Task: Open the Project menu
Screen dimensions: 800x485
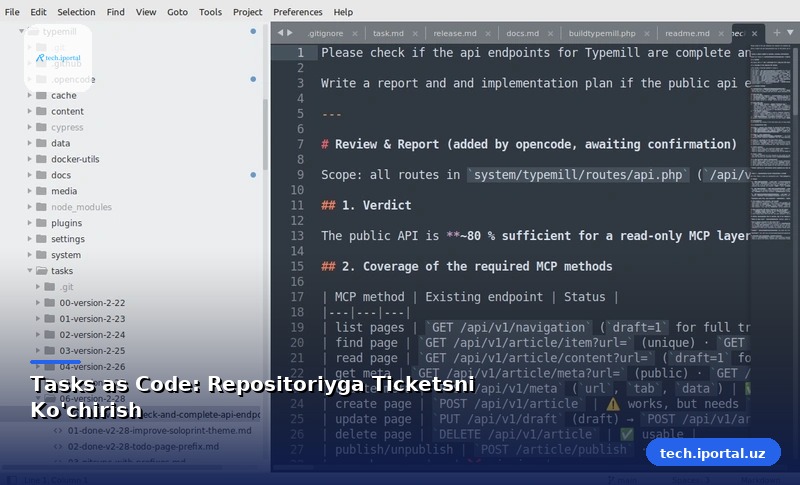Action: (247, 12)
